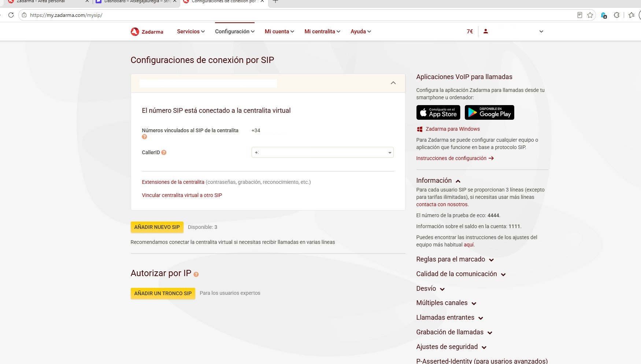
Task: Open the App Store download badge
Action: pos(438,112)
